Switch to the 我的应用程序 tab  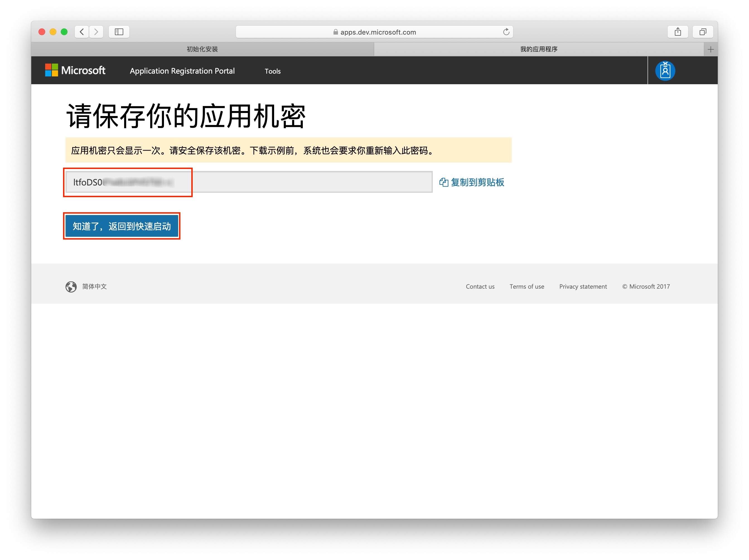click(538, 49)
